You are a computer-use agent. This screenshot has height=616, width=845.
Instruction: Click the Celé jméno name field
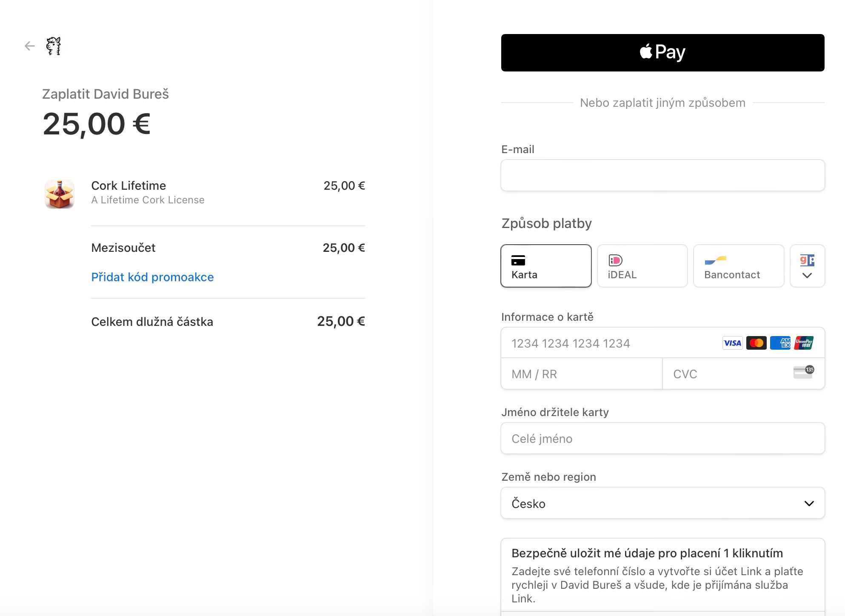coord(662,439)
